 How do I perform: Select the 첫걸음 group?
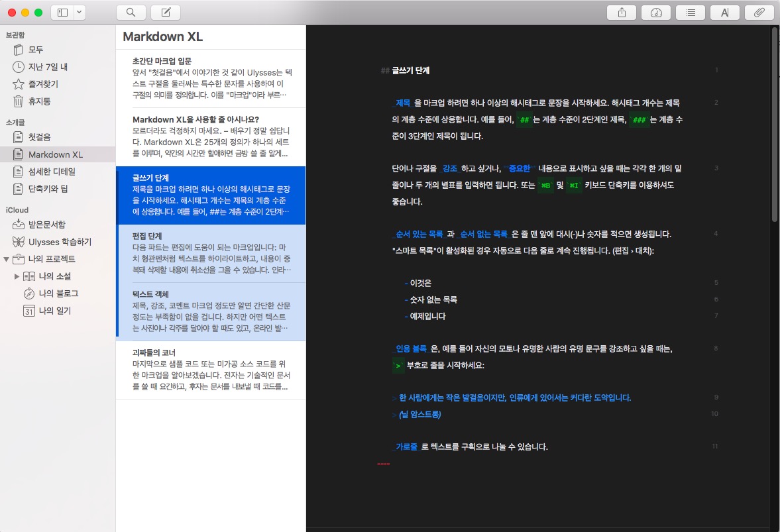(58, 136)
